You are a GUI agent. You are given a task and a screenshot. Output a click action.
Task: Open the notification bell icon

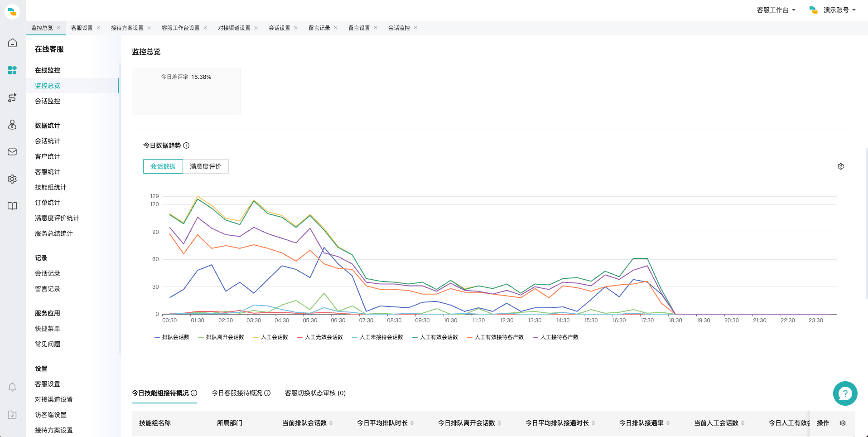[12, 387]
